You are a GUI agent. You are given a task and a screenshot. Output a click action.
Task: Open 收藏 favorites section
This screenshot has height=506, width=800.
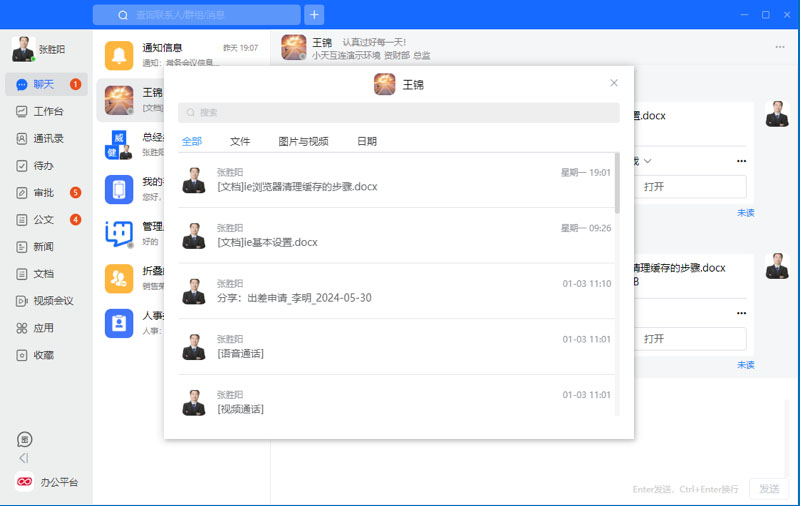tap(42, 354)
